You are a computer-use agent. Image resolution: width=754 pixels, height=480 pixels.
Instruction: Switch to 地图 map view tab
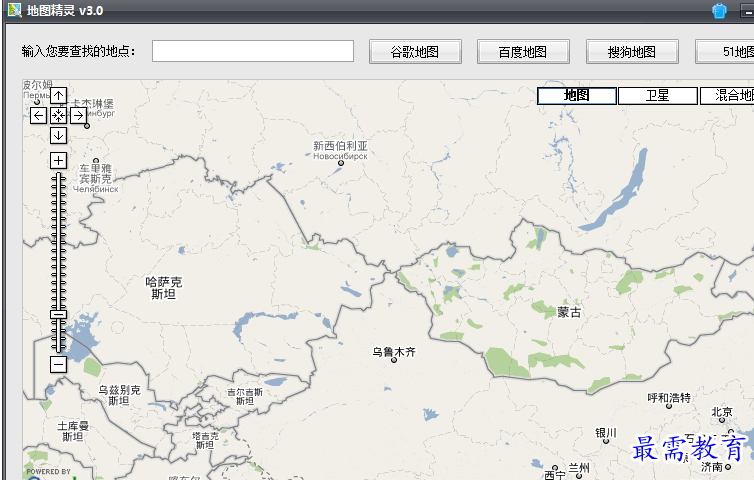(577, 95)
